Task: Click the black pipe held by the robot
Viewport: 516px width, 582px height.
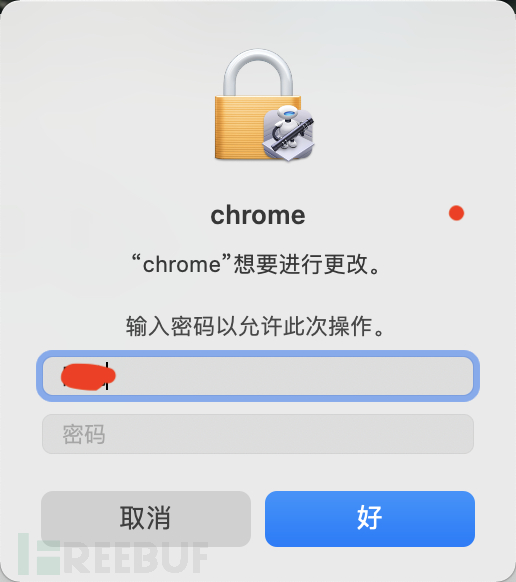Action: (x=293, y=134)
